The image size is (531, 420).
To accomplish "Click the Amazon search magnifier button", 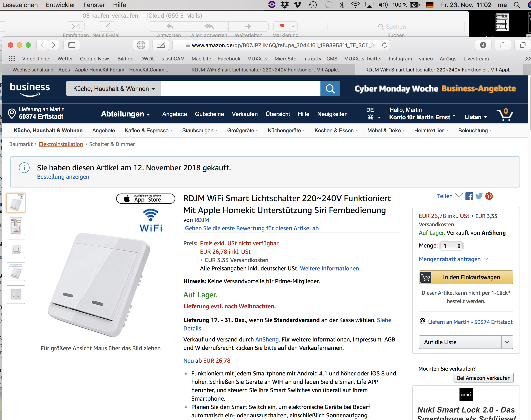I will (330, 88).
